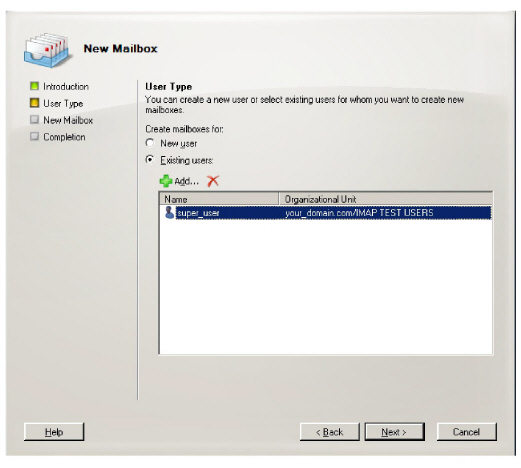The width and height of the screenshot is (521, 468).
Task: Open Help for this wizard
Action: (x=54, y=432)
